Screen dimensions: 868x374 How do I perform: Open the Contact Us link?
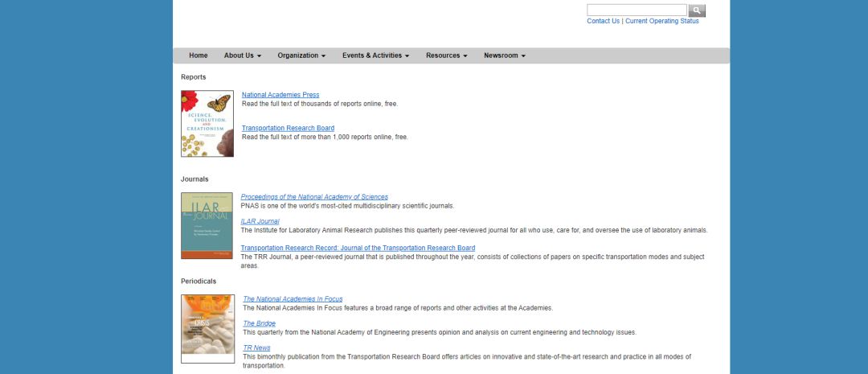(604, 21)
